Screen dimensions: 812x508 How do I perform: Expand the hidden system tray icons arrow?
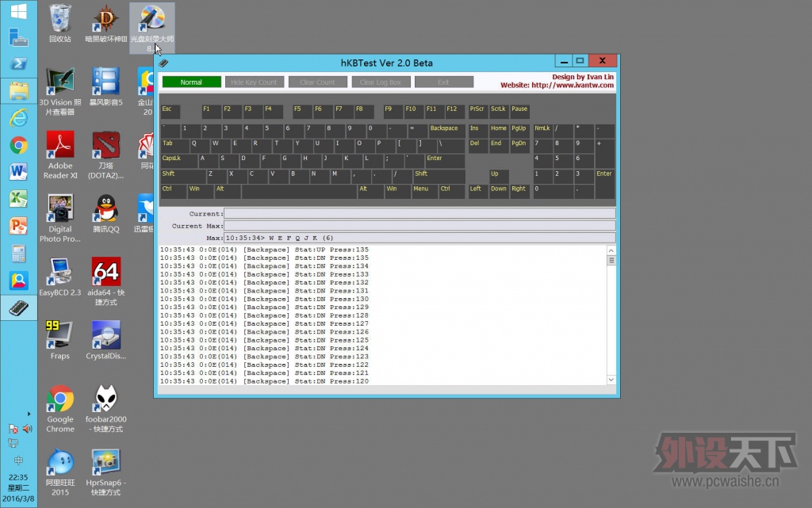(29, 414)
